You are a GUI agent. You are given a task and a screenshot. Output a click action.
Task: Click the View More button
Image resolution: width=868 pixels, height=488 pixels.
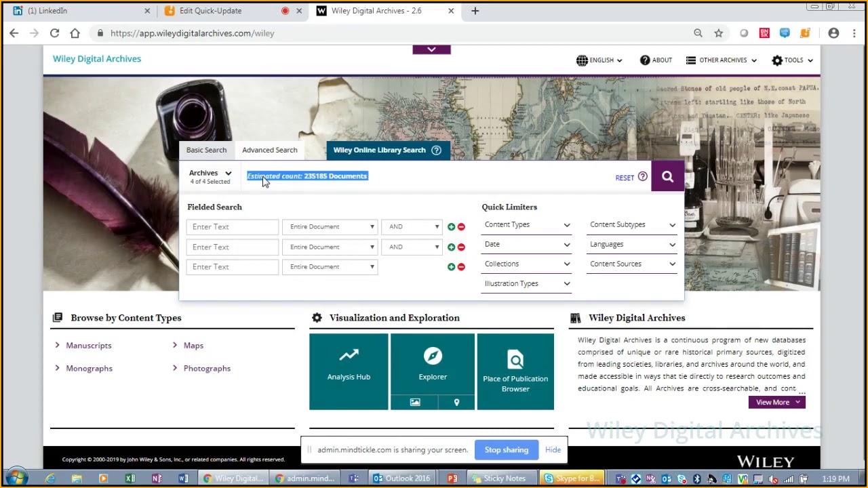(x=776, y=403)
